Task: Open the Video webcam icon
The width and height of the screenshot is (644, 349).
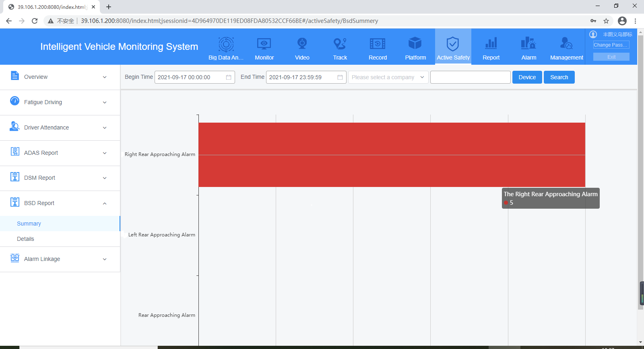Action: click(302, 43)
